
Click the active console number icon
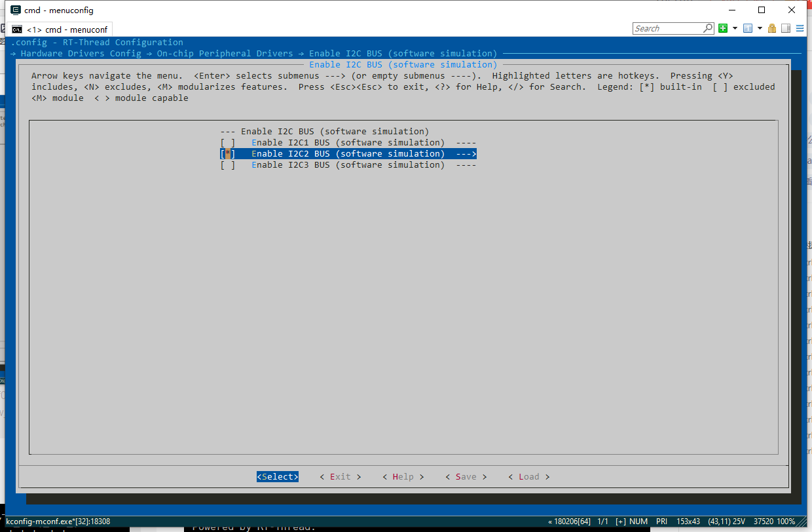click(748, 28)
